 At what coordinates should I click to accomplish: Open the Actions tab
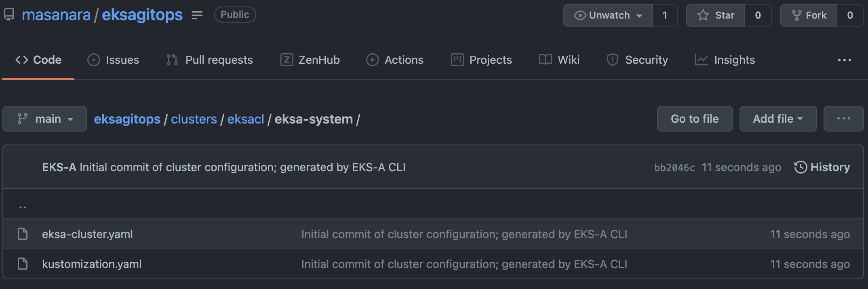click(395, 60)
